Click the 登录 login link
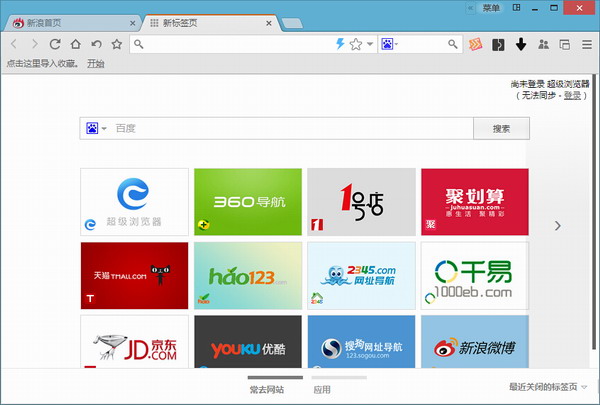The height and width of the screenshot is (405, 600). click(572, 95)
